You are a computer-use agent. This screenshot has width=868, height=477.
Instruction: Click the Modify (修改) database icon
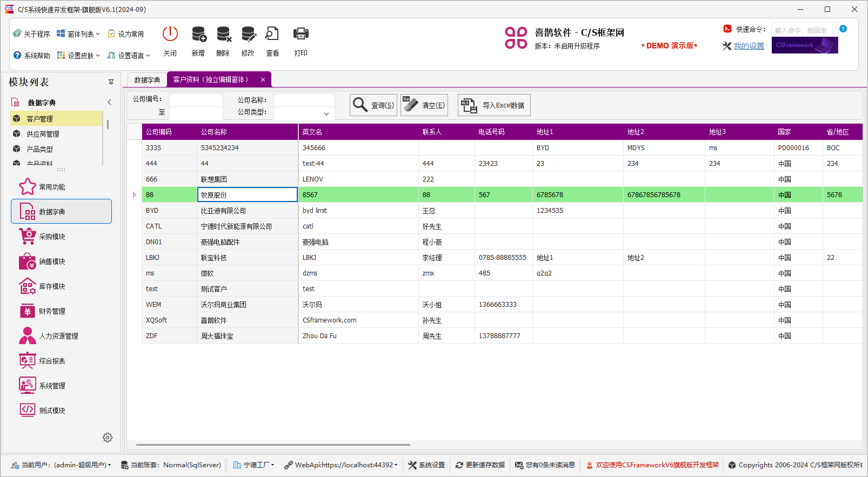tap(248, 34)
